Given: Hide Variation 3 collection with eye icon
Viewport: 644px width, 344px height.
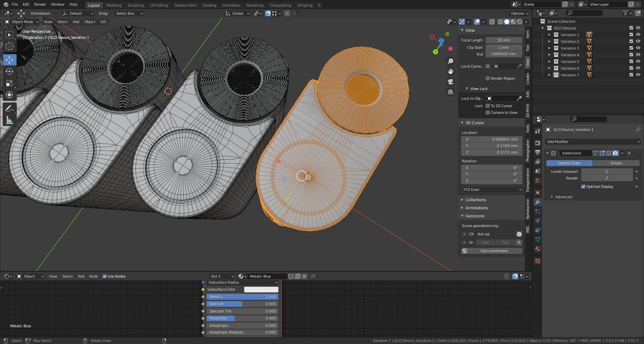Looking at the screenshot, I should tap(638, 48).
